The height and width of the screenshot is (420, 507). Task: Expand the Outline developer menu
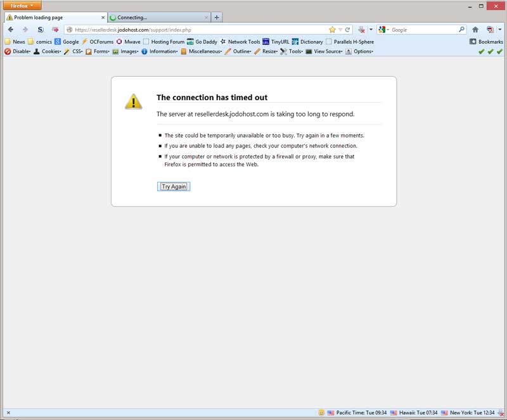click(238, 51)
